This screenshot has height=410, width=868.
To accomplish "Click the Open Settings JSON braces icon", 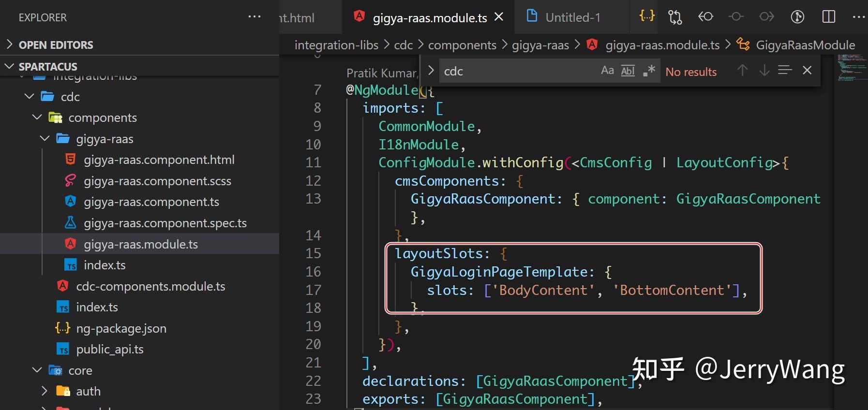I will (x=647, y=16).
